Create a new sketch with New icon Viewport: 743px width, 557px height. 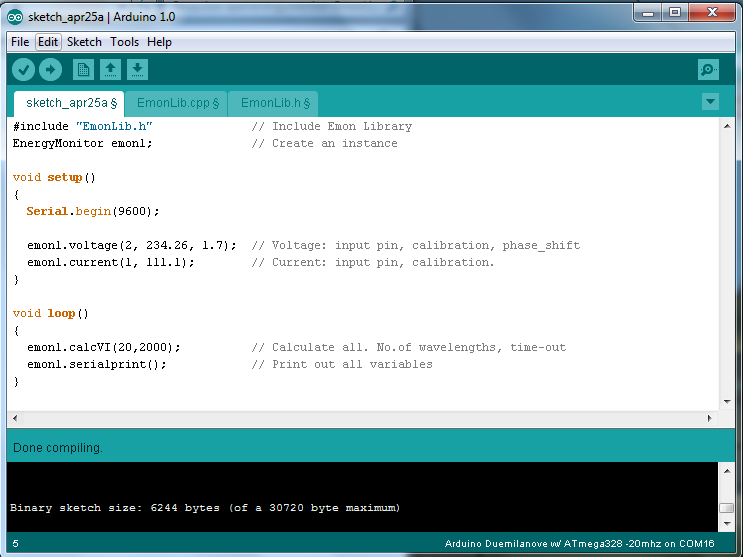tap(83, 70)
